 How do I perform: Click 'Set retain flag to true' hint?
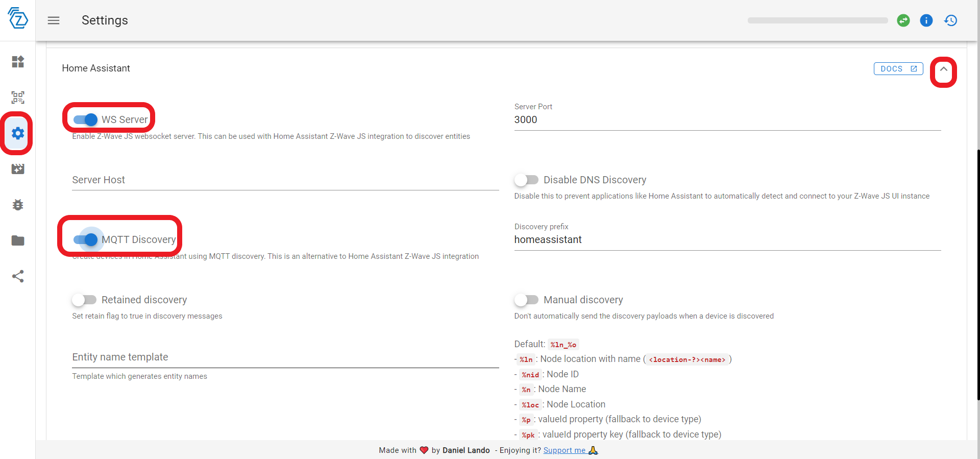coord(147,316)
